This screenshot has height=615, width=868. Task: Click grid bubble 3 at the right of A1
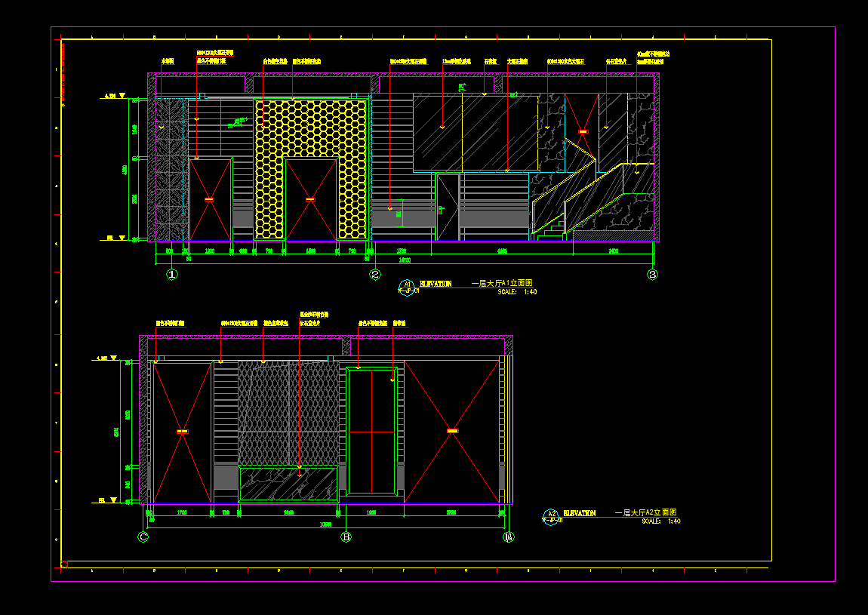pyautogui.click(x=653, y=275)
